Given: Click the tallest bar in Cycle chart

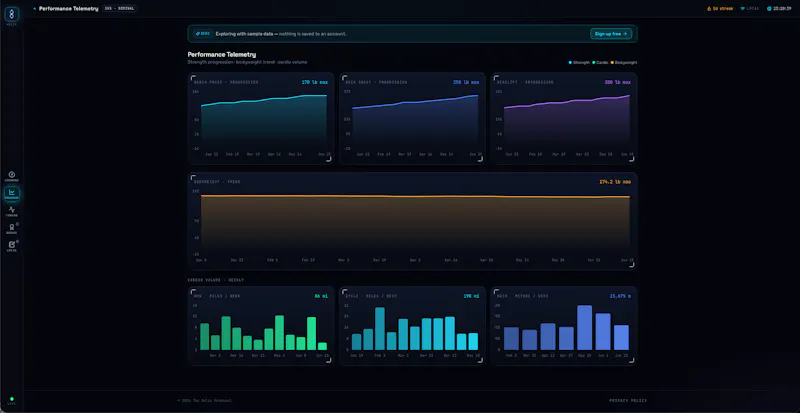Looking at the screenshot, I should (380, 328).
